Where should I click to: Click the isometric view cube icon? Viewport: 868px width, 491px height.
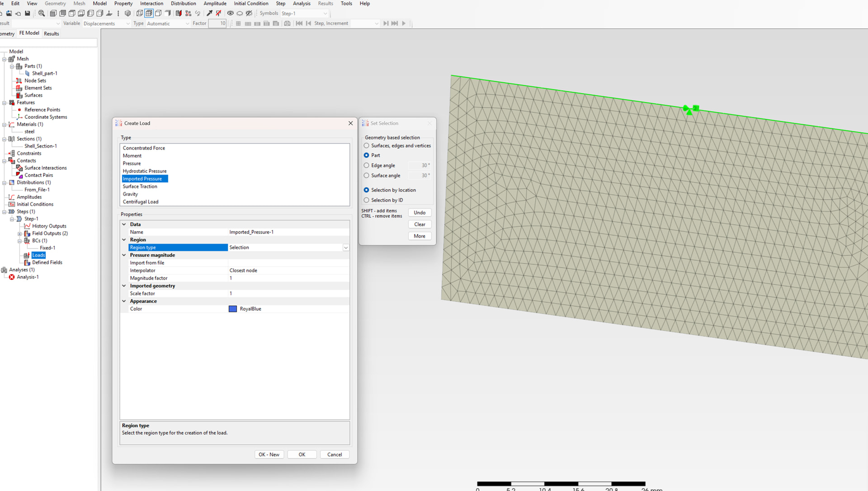point(127,13)
